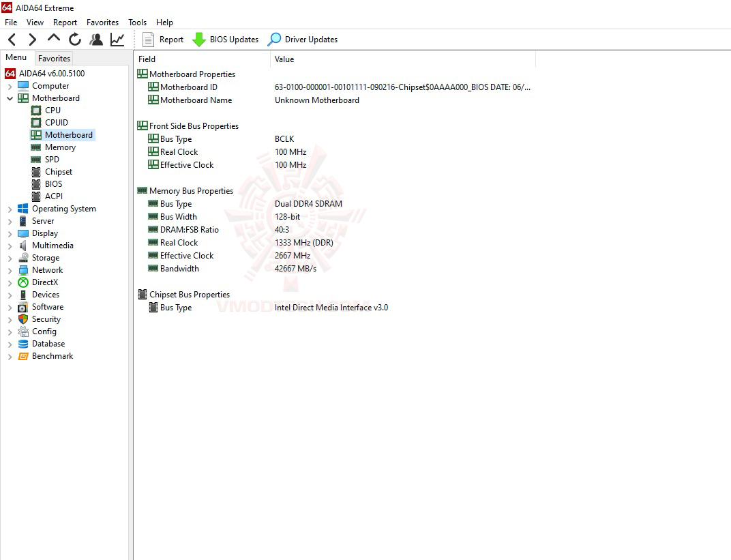Open the ACPI page
731x560 pixels.
pos(53,196)
